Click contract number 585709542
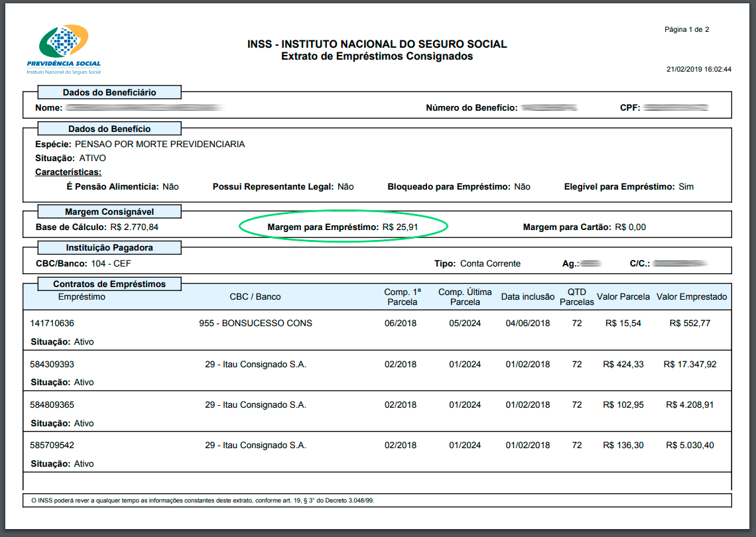Screen dimensions: 756x537 pos(52,446)
